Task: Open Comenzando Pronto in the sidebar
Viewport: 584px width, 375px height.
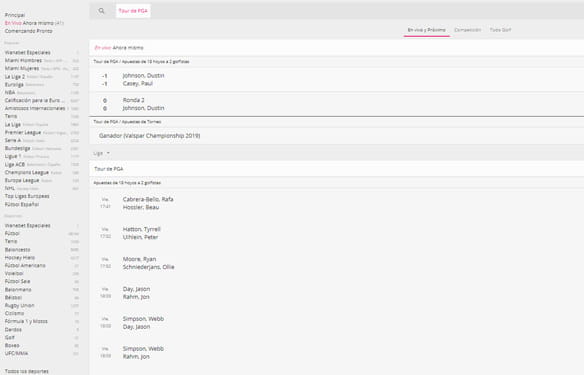Action: pyautogui.click(x=29, y=31)
